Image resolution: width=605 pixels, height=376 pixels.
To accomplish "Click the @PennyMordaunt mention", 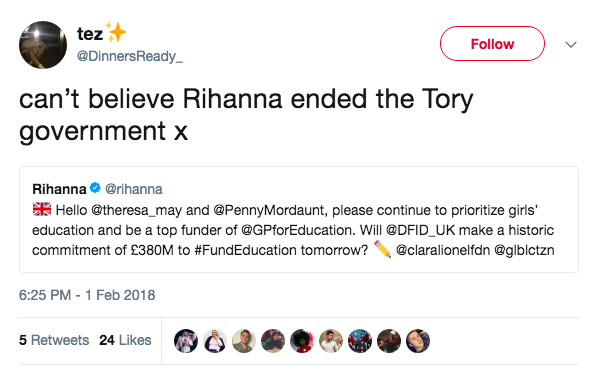I will coord(269,210).
